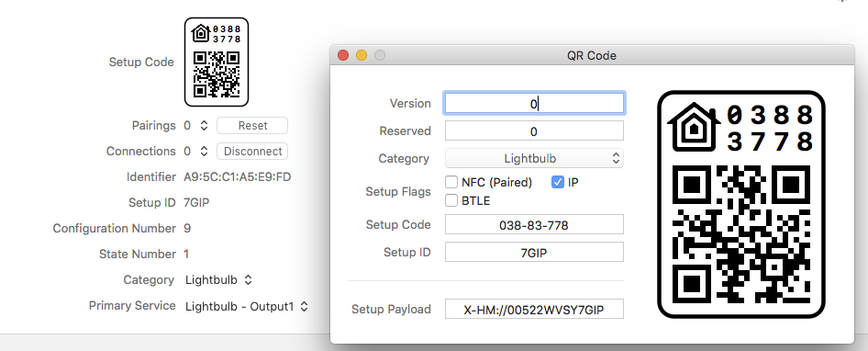Image resolution: width=868 pixels, height=351 pixels.
Task: Click the Configuration Number label
Action: [x=114, y=229]
